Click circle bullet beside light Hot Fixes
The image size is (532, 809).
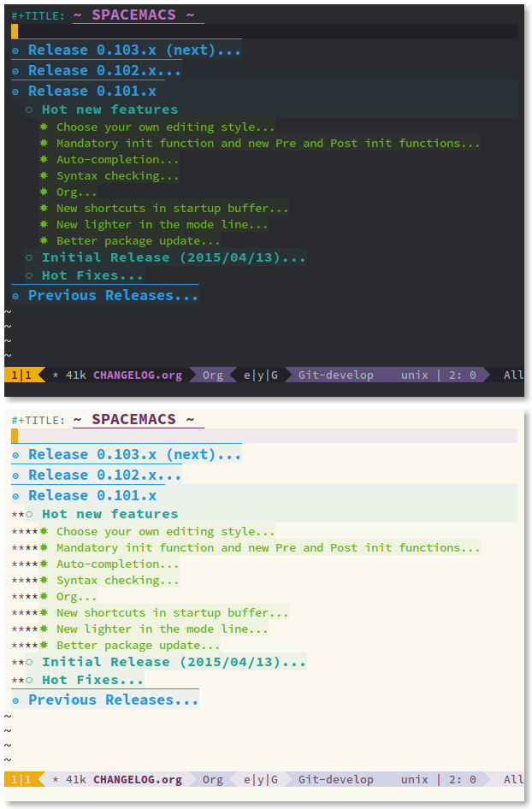(29, 680)
